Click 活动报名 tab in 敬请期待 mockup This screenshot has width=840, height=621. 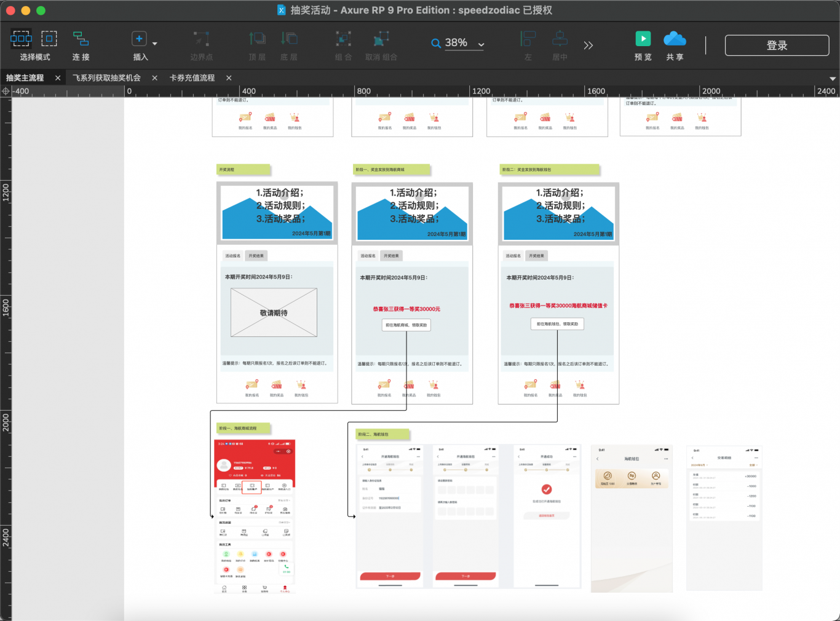(232, 256)
